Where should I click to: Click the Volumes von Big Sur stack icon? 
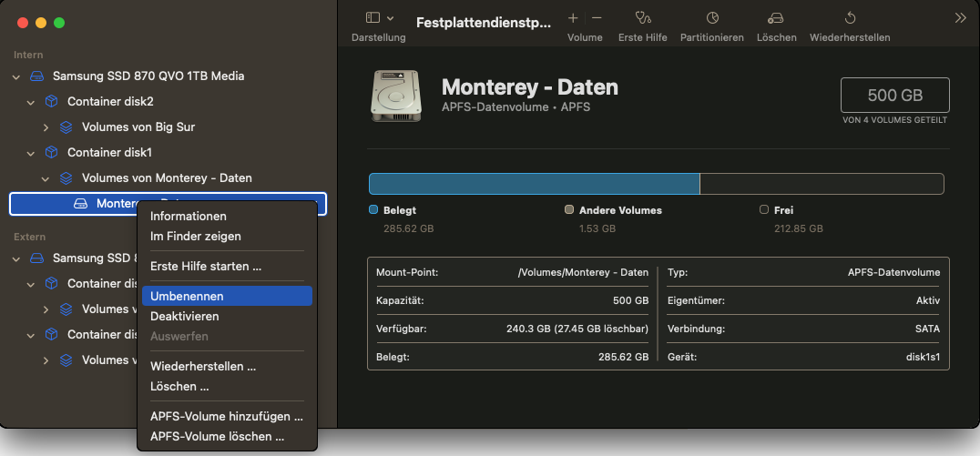click(x=66, y=127)
